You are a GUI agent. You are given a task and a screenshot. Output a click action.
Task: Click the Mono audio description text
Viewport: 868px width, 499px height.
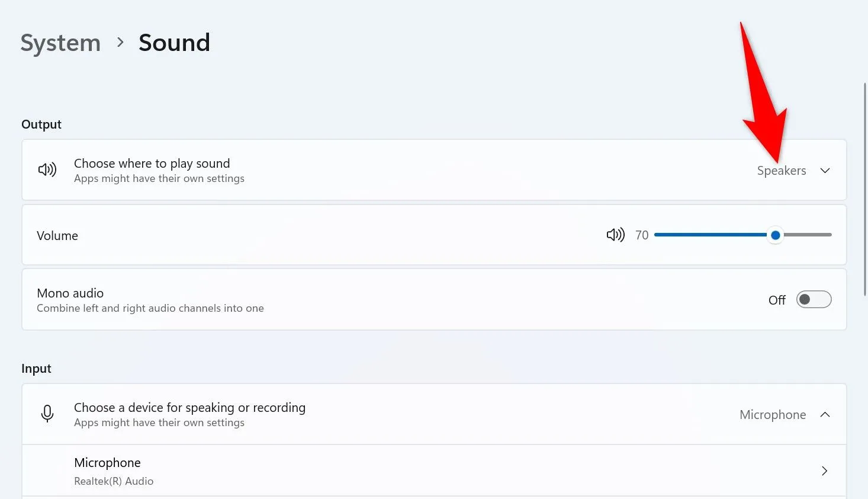pyautogui.click(x=150, y=308)
